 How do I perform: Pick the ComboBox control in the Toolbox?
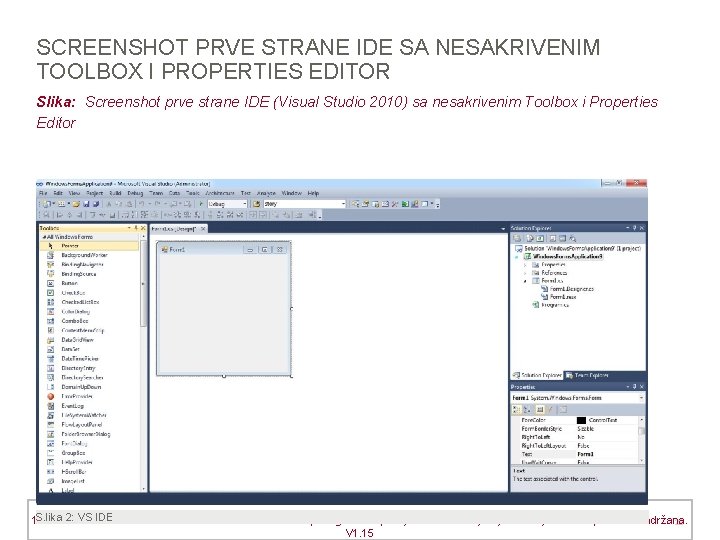[89, 321]
